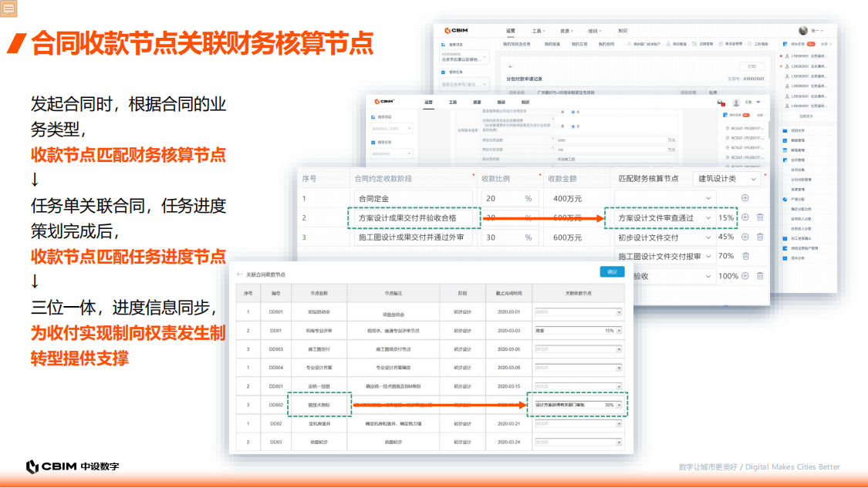This screenshot has width=868, height=488.
Task: Click the 待办任务 icon in the back window
Action: pos(785,44)
